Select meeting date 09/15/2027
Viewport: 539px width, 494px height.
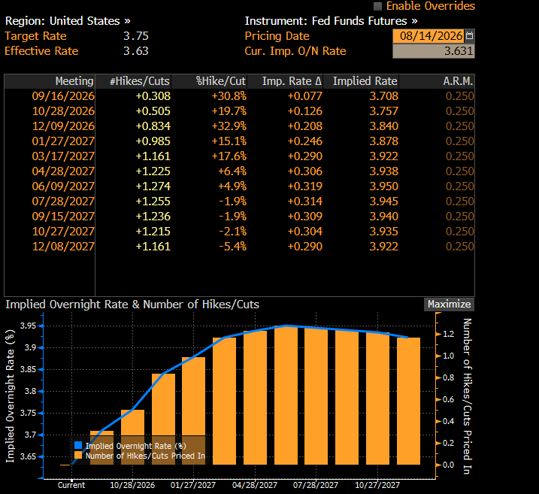tap(63, 216)
